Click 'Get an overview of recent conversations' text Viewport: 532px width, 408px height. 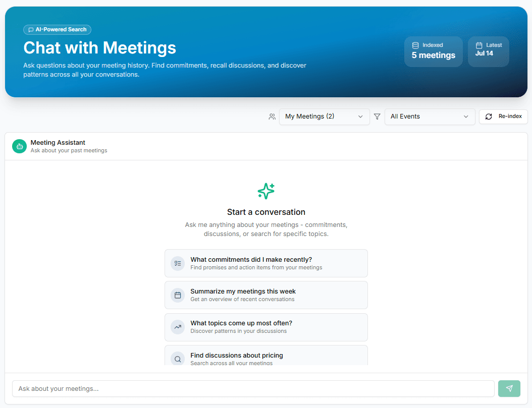[x=242, y=299]
